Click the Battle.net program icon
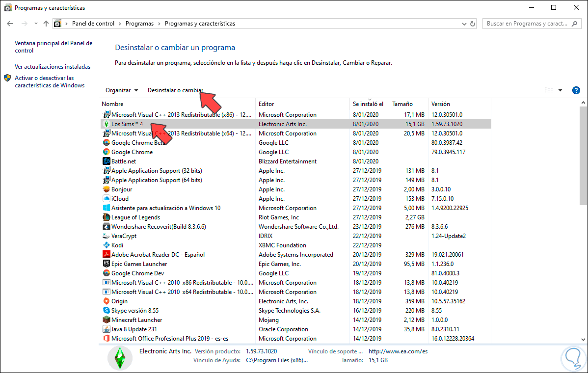 pos(107,161)
